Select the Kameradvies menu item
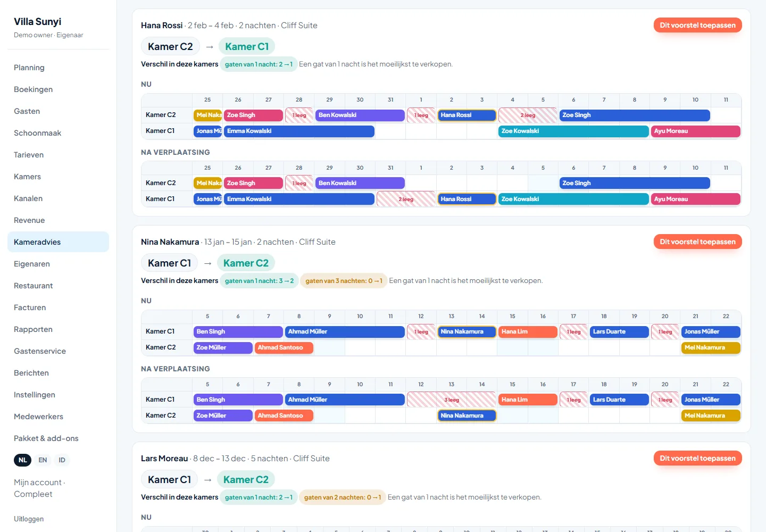 pyautogui.click(x=58, y=242)
